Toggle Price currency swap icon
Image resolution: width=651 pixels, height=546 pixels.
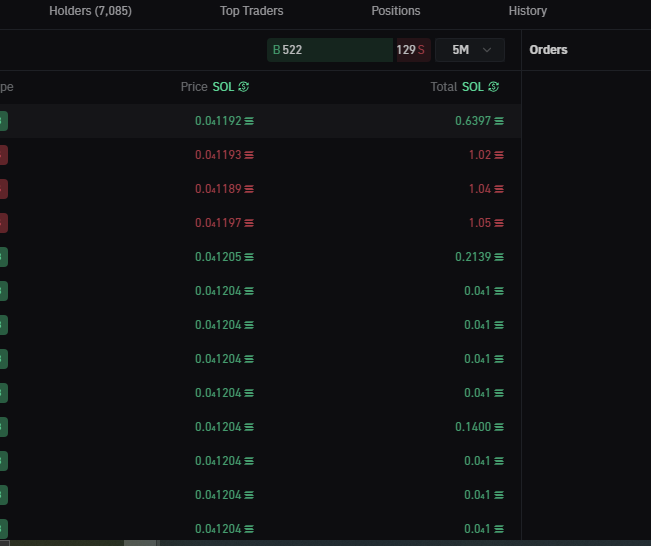click(x=244, y=87)
